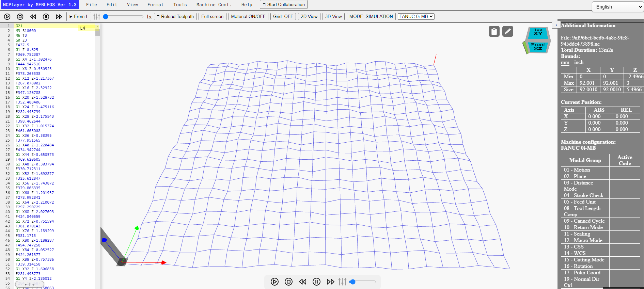Click the bottom overlay Rewind icon

303,282
